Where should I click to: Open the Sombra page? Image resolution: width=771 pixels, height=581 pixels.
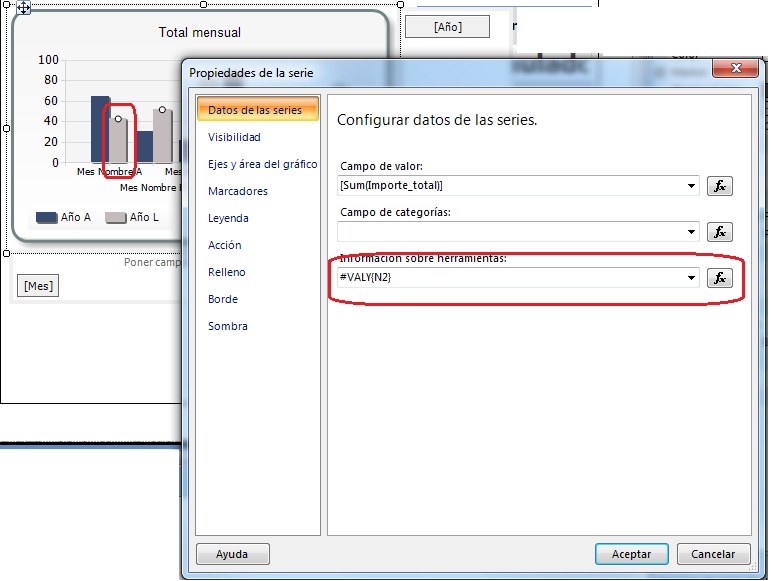point(227,326)
